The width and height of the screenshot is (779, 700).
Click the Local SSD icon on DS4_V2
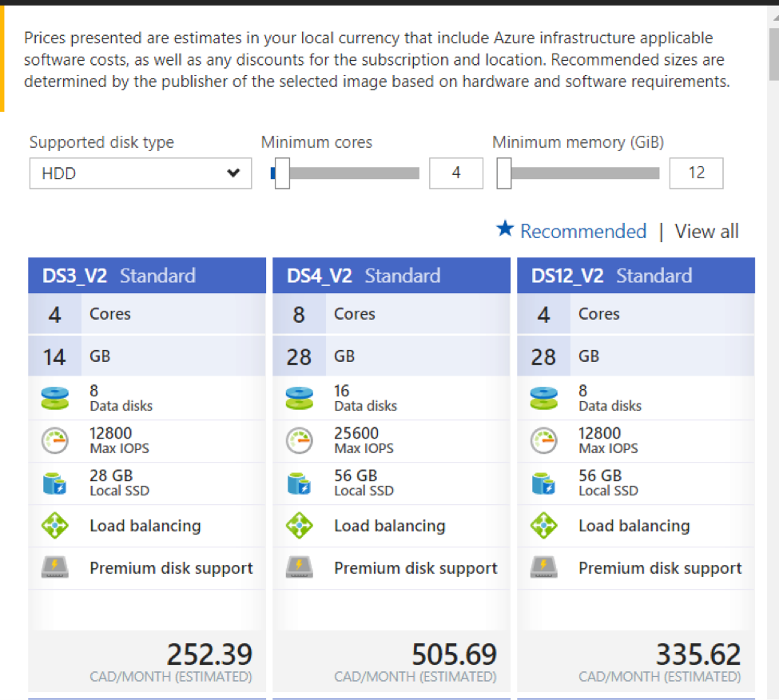pos(299,483)
